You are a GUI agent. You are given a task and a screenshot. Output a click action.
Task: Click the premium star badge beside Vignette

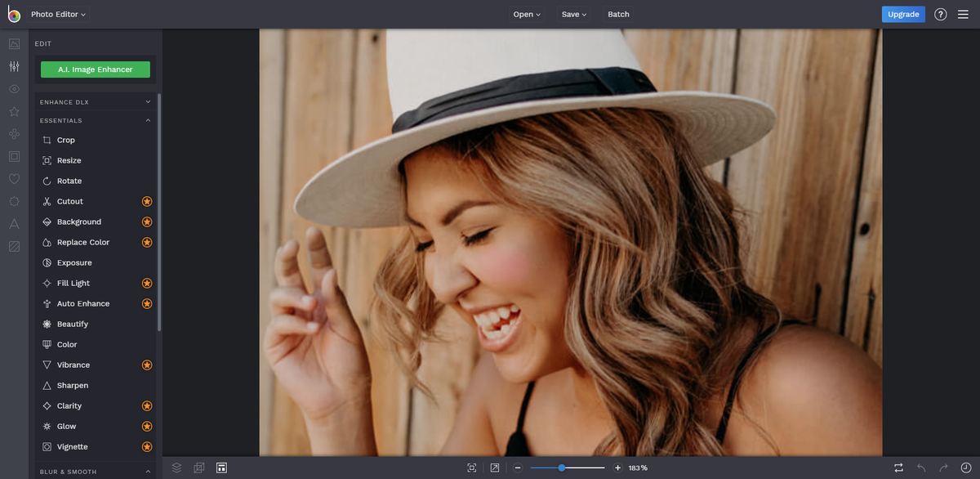point(147,446)
